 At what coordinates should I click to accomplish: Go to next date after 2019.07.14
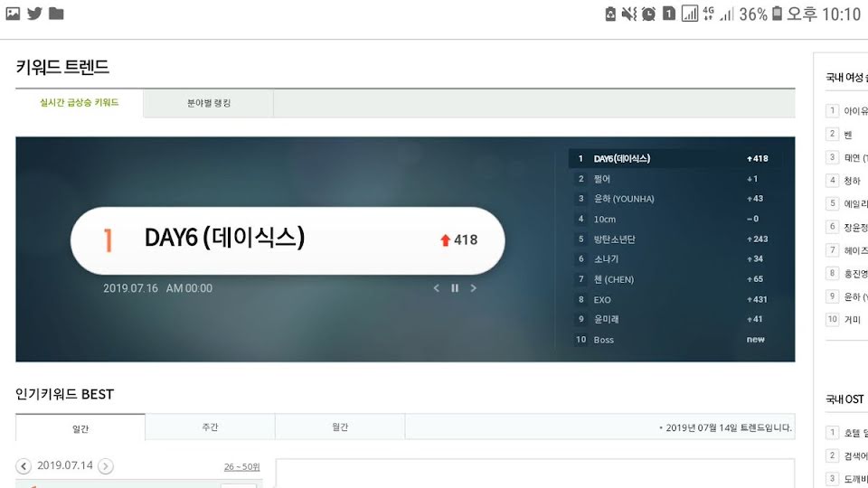[x=105, y=466]
